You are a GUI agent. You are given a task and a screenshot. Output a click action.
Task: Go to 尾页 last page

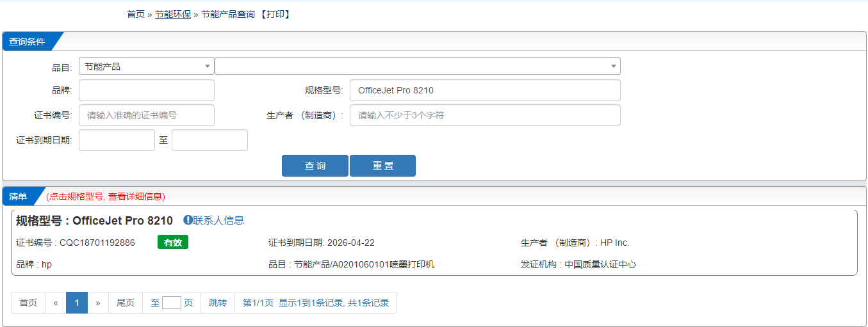[x=126, y=303]
